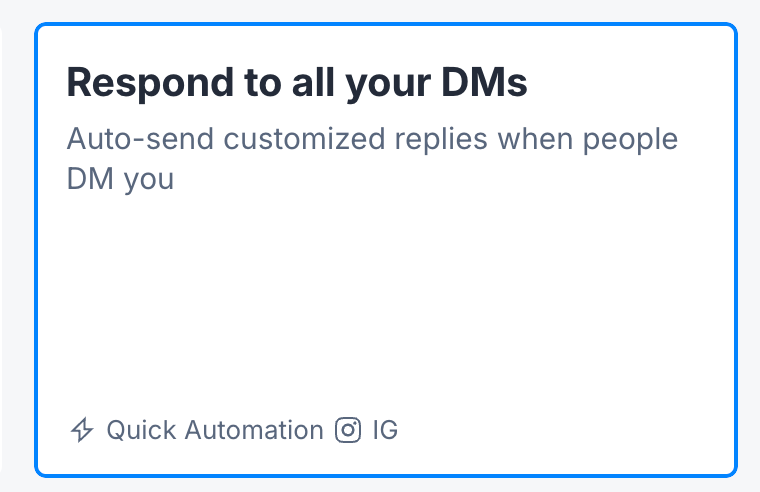Image resolution: width=760 pixels, height=492 pixels.
Task: Click the word 'Quick' beside lightning icon
Action: click(x=141, y=430)
